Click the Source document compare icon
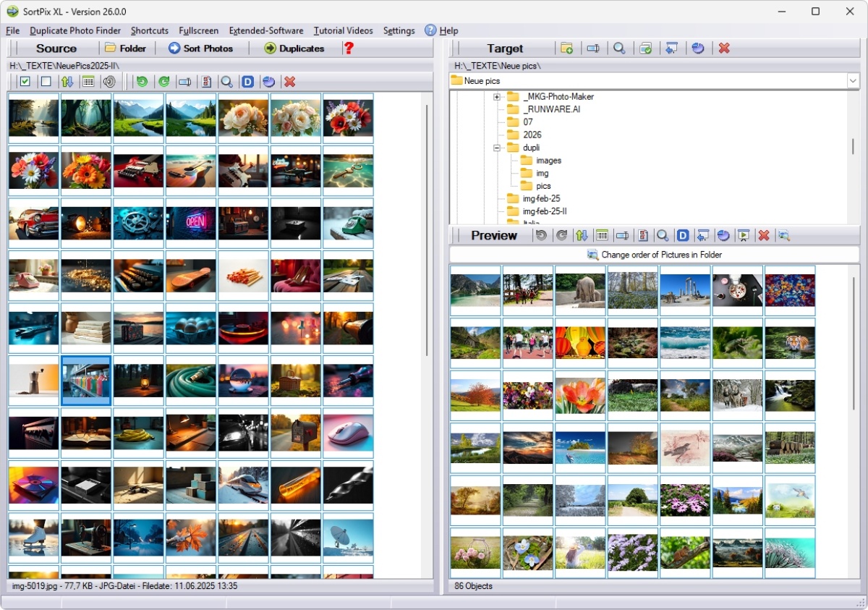 (206, 82)
